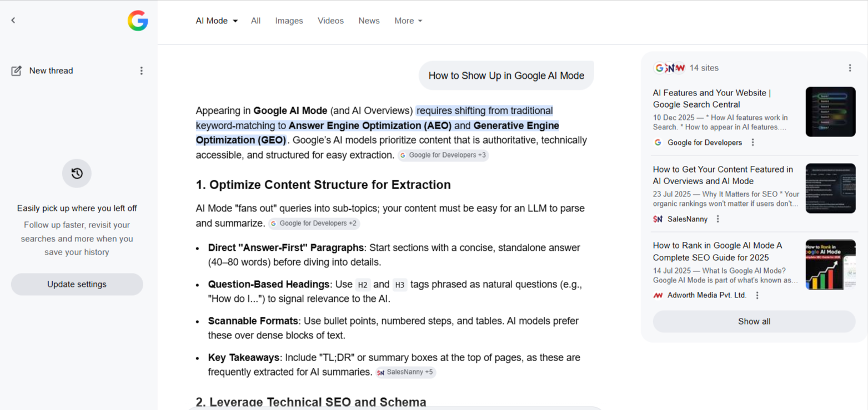Open the New thread options menu

[x=141, y=71]
